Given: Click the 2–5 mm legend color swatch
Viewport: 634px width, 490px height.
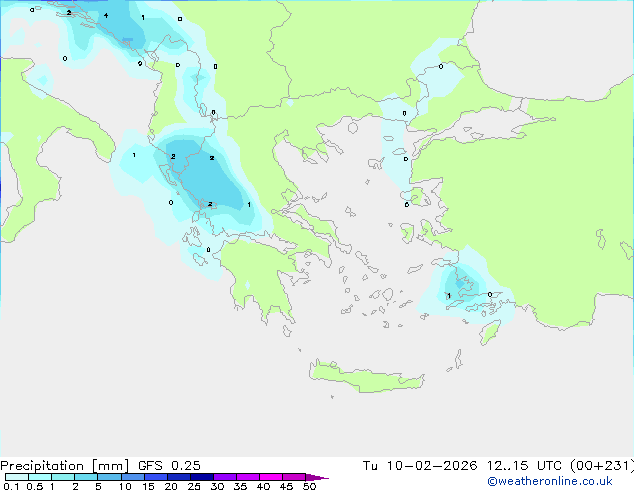Looking at the screenshot, I should click(86, 477).
